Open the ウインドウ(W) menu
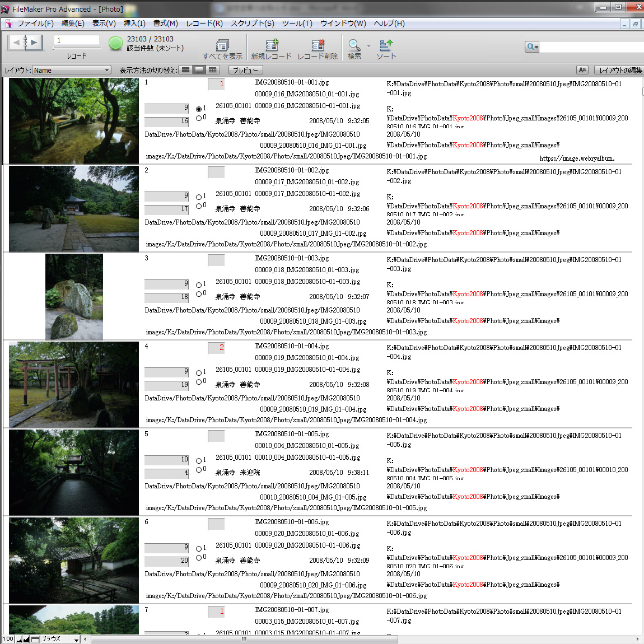This screenshot has height=644, width=644. click(x=343, y=24)
